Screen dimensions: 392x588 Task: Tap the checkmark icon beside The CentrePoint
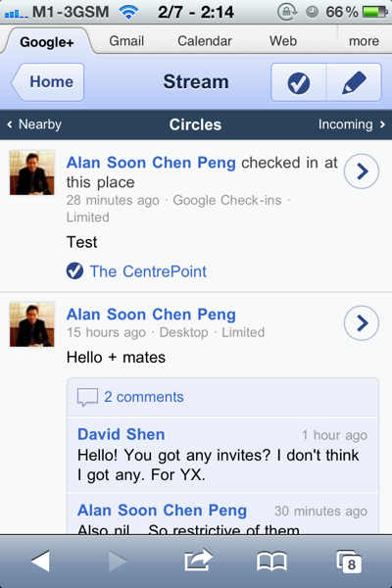74,271
